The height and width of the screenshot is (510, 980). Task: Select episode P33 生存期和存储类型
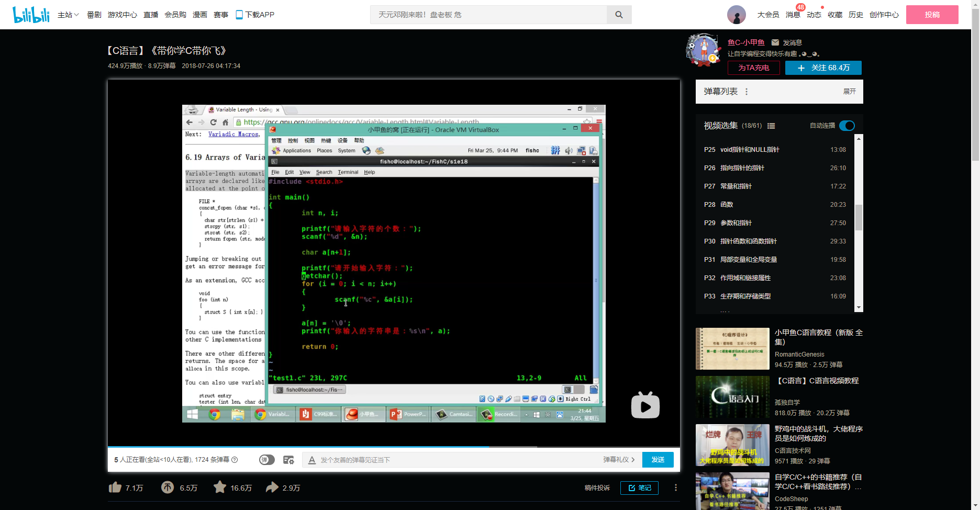coord(775,296)
